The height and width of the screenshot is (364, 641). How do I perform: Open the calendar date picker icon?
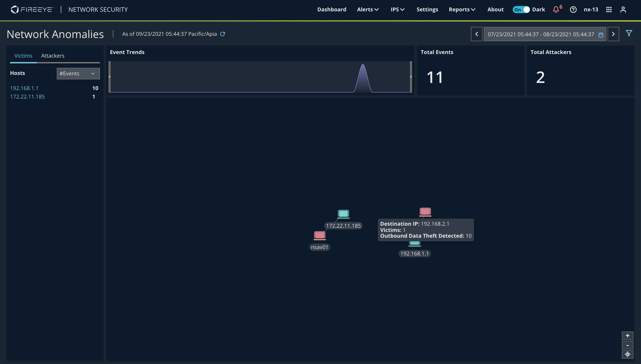(x=601, y=34)
